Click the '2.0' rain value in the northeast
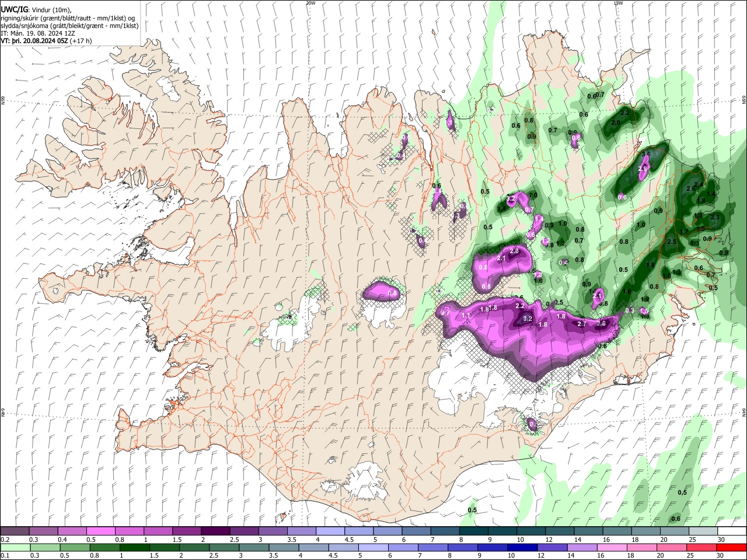 click(615, 123)
